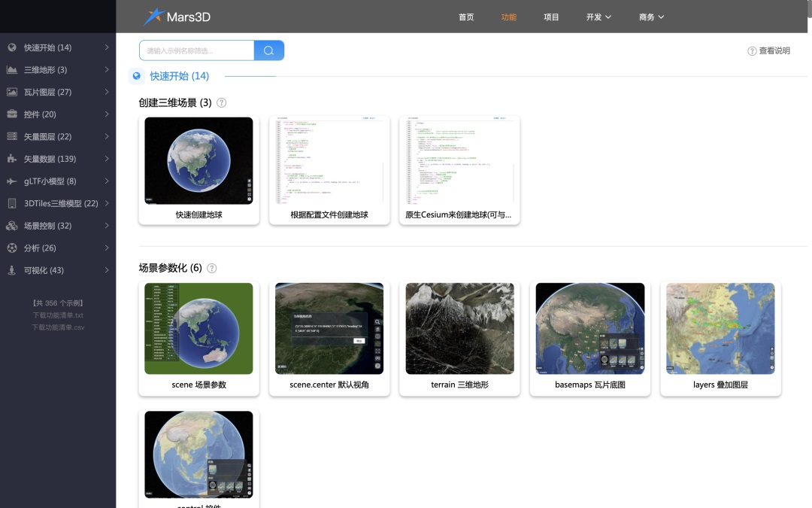Click the globe icon beside 快速开始 heading
This screenshot has height=508, width=812.
pos(137,76)
